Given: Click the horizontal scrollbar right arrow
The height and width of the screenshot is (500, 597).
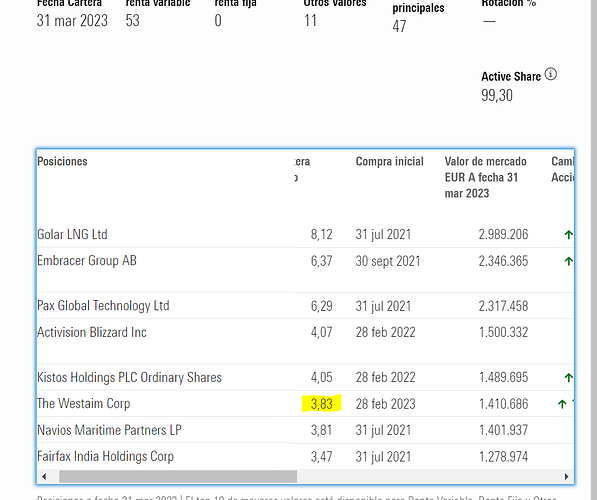Looking at the screenshot, I should click(x=567, y=476).
